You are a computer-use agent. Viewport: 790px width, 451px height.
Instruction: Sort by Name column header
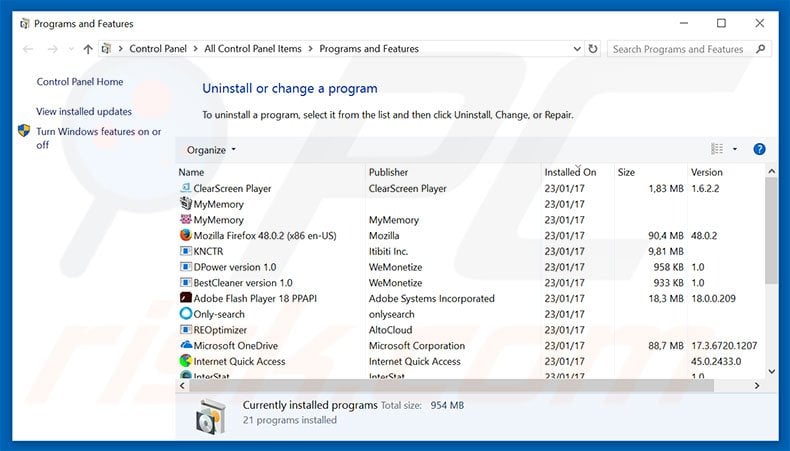(x=271, y=172)
